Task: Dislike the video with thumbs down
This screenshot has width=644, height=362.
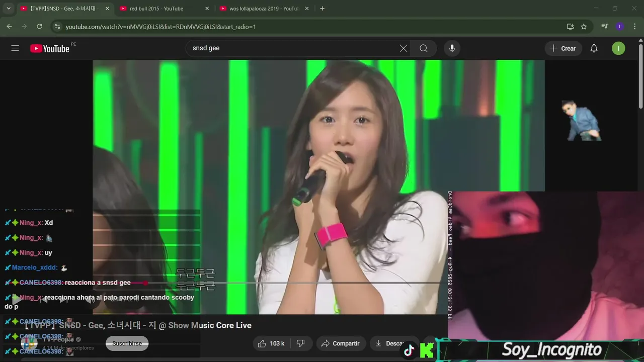Action: click(301, 343)
